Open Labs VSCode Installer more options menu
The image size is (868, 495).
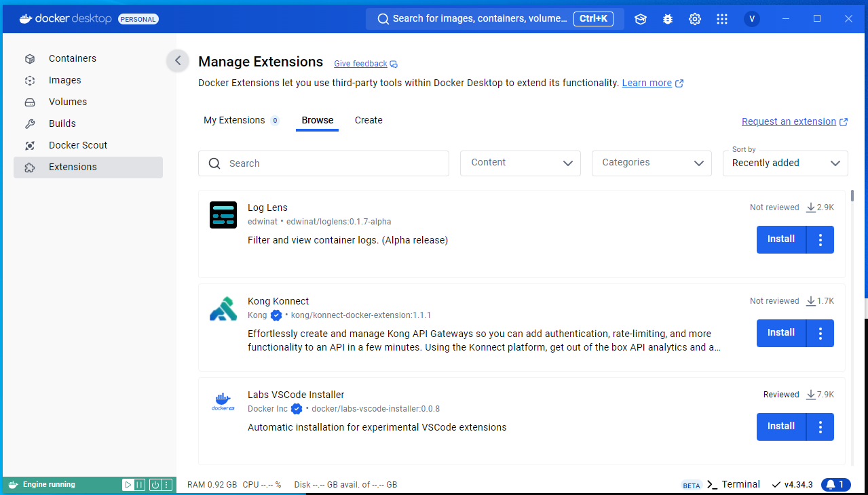point(820,427)
